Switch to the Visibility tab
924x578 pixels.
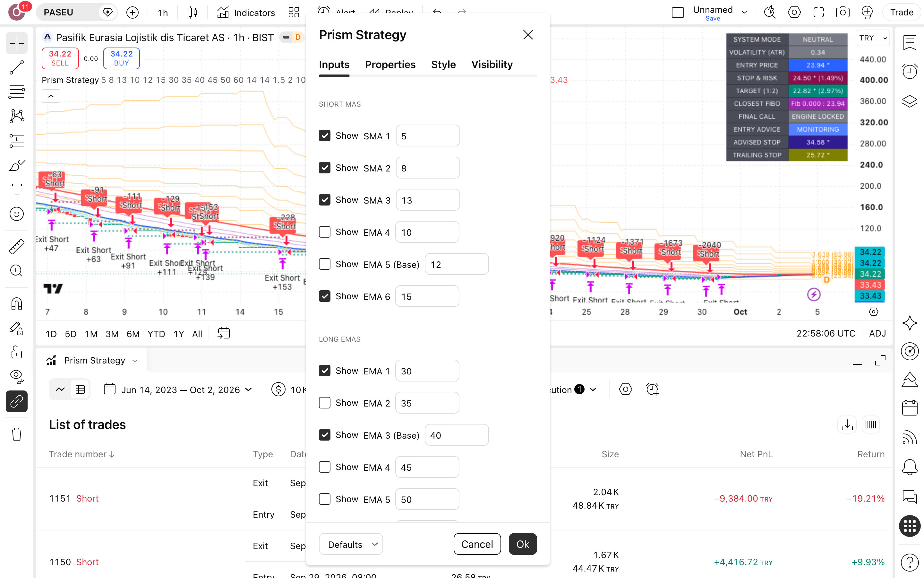(492, 65)
